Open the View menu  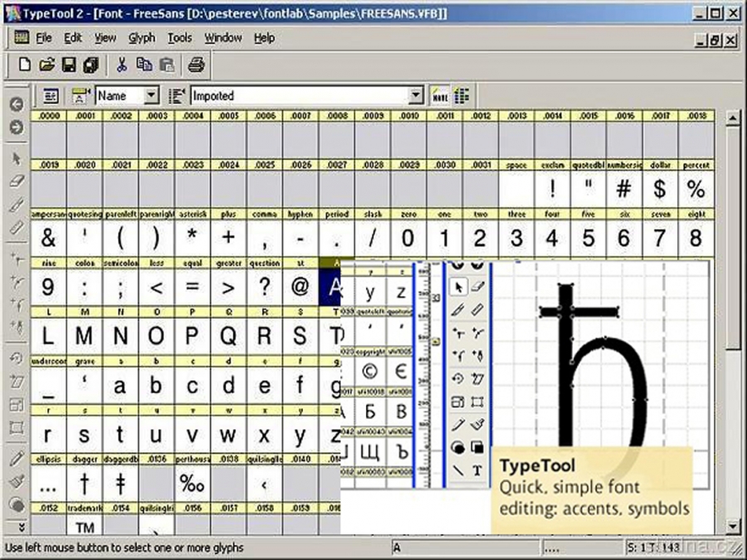105,37
